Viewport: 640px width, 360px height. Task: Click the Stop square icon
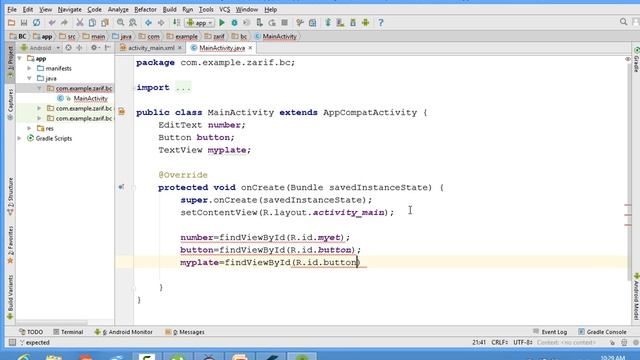tap(284, 23)
